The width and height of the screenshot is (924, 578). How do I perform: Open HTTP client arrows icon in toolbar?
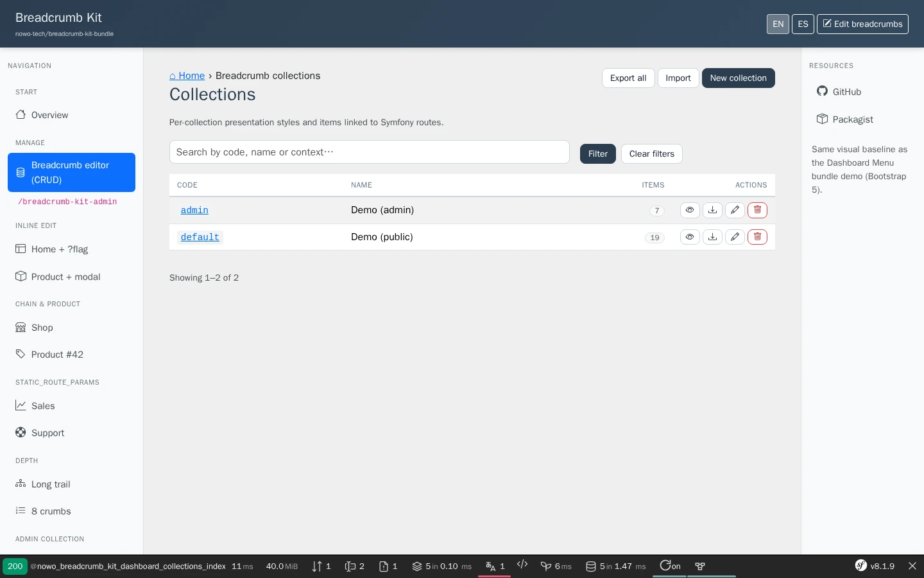pos(321,566)
